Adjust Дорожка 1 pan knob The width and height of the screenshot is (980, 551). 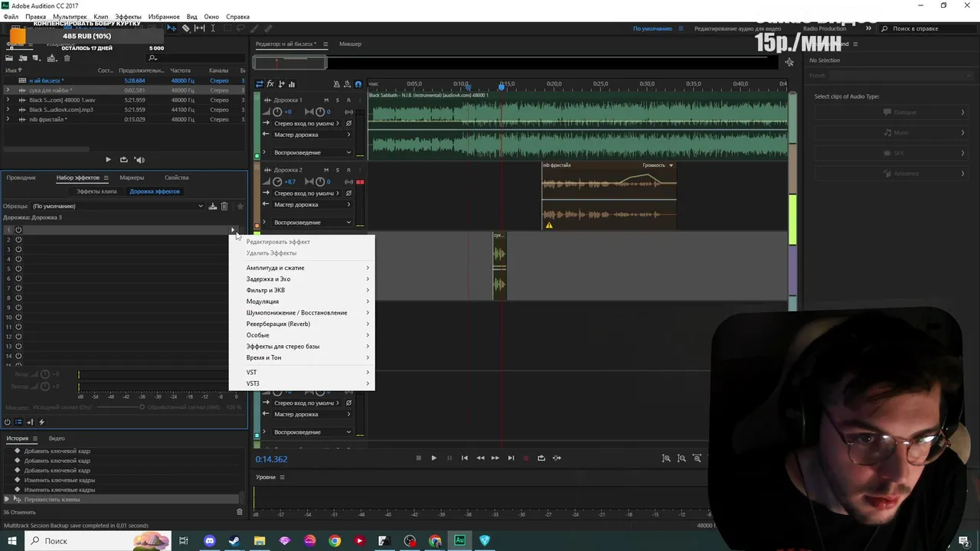(x=320, y=112)
